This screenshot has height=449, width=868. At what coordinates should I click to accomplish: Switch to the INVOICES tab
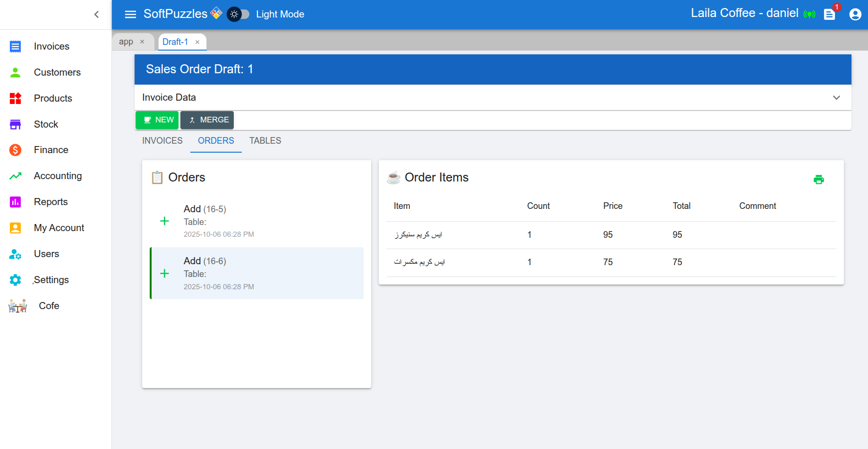162,141
